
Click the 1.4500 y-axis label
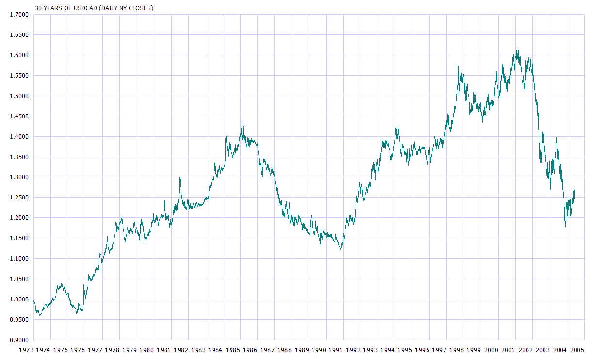click(19, 116)
